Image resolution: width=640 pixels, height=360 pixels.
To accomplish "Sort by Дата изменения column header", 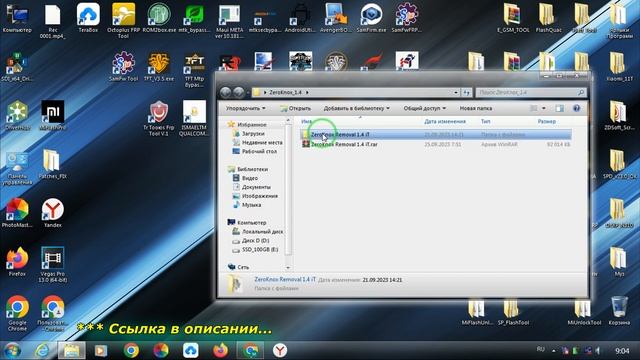I will pos(445,121).
